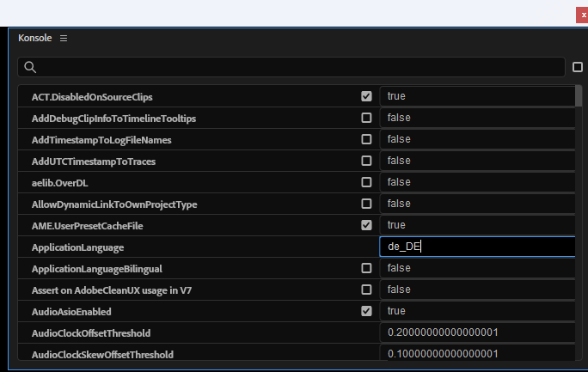
Task: Close the console window with red X
Action: tap(584, 15)
